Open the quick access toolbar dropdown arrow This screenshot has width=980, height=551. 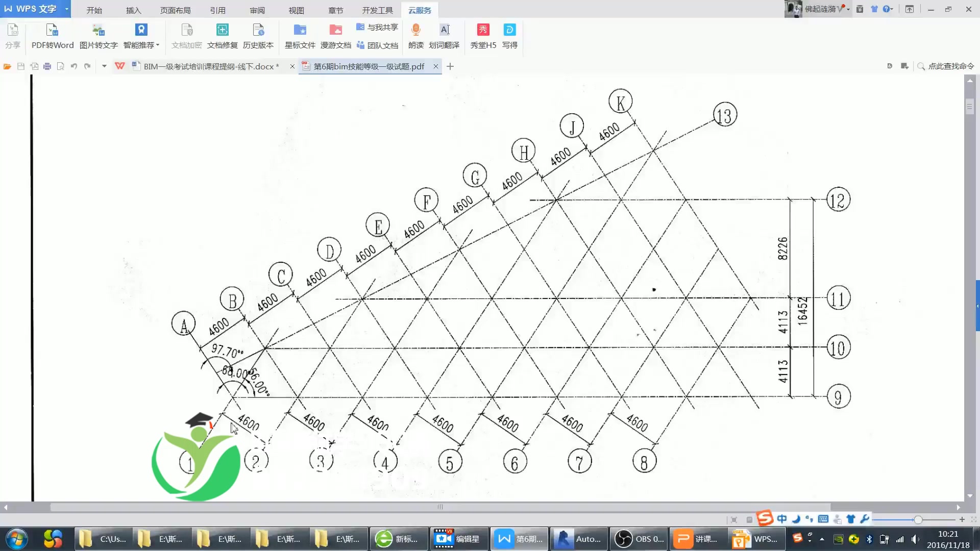point(104,66)
